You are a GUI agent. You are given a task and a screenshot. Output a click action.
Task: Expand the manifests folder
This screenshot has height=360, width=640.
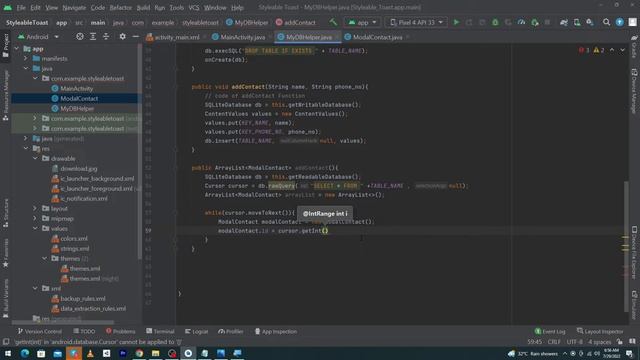click(x=26, y=58)
